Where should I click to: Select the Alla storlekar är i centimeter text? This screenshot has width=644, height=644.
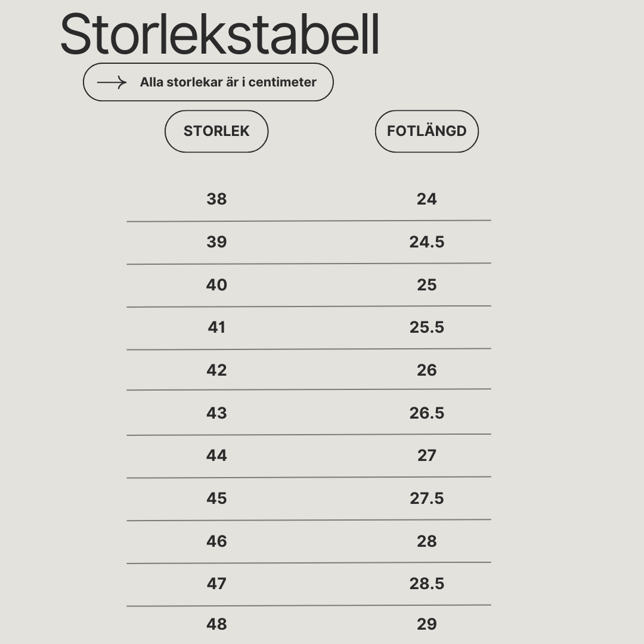(x=228, y=82)
